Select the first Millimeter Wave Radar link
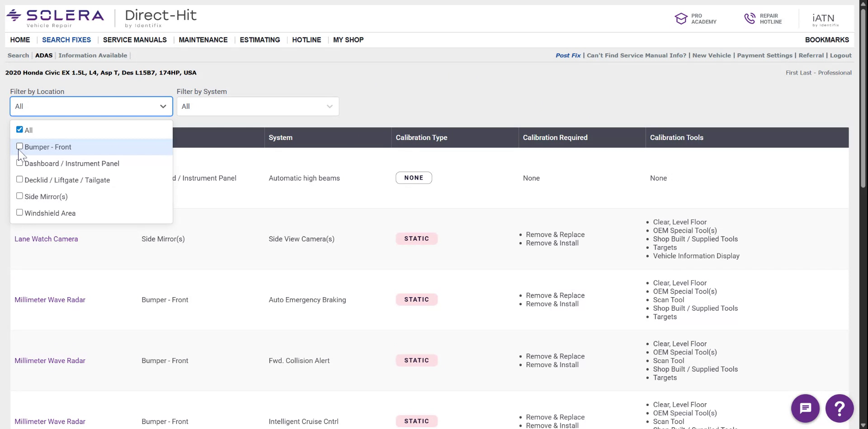Image resolution: width=868 pixels, height=429 pixels. (50, 299)
